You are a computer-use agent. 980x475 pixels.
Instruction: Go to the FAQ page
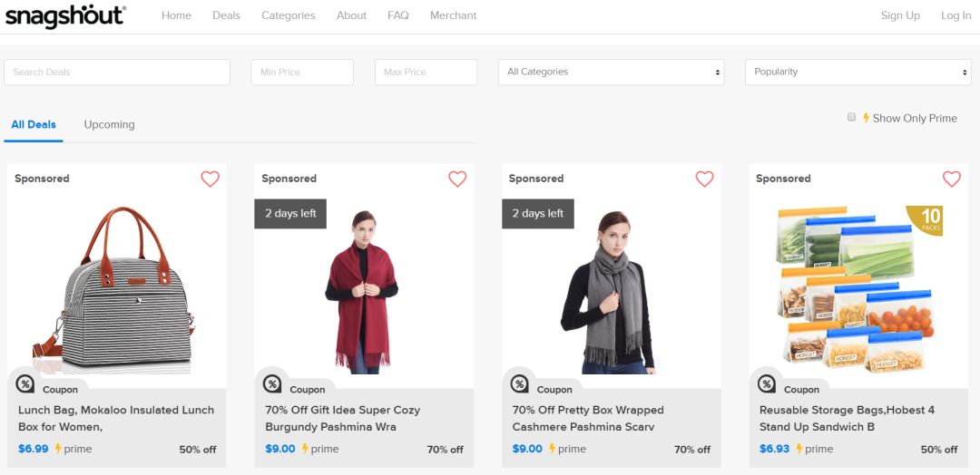397,15
